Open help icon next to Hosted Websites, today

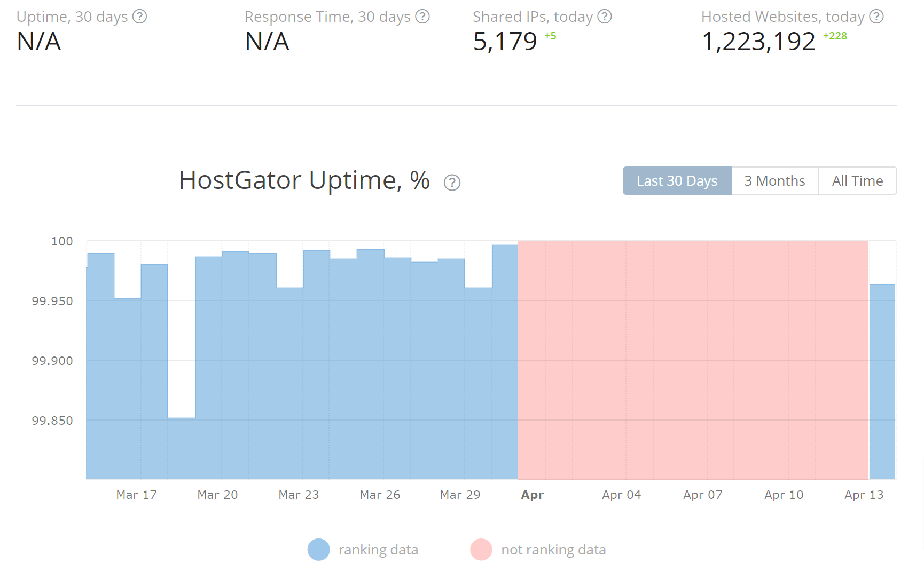coord(876,17)
